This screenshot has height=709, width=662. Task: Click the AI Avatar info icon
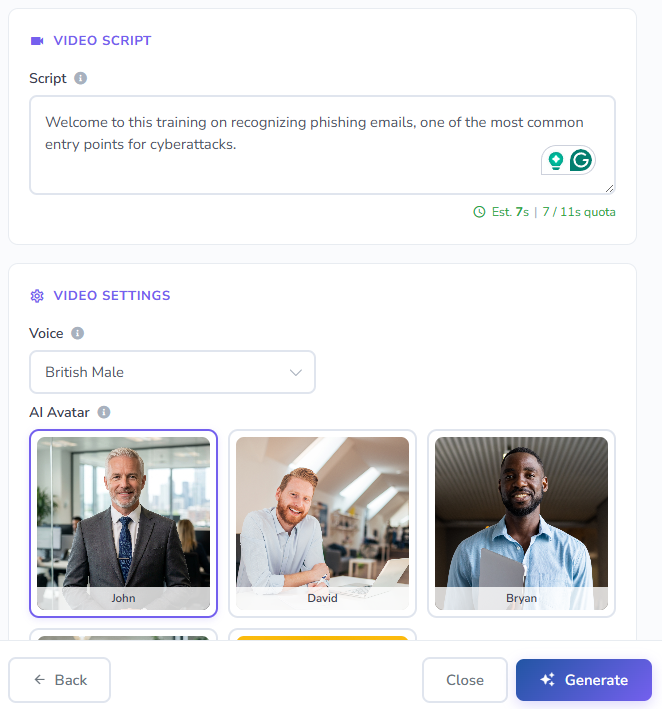[x=104, y=411]
